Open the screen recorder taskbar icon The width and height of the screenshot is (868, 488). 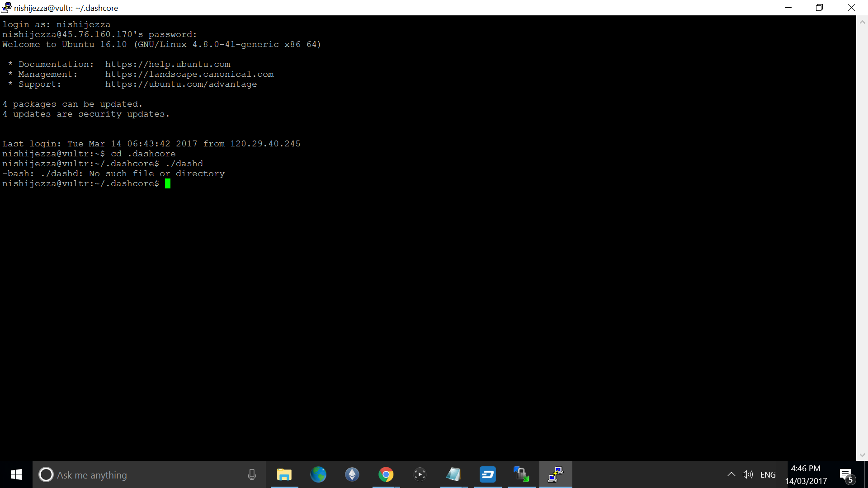click(420, 474)
